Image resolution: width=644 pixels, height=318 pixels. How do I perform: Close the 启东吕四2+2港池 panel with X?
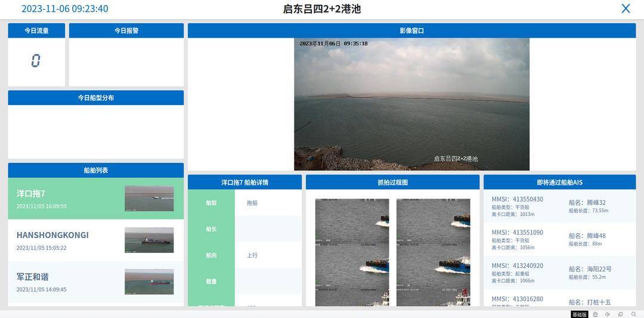(x=626, y=8)
